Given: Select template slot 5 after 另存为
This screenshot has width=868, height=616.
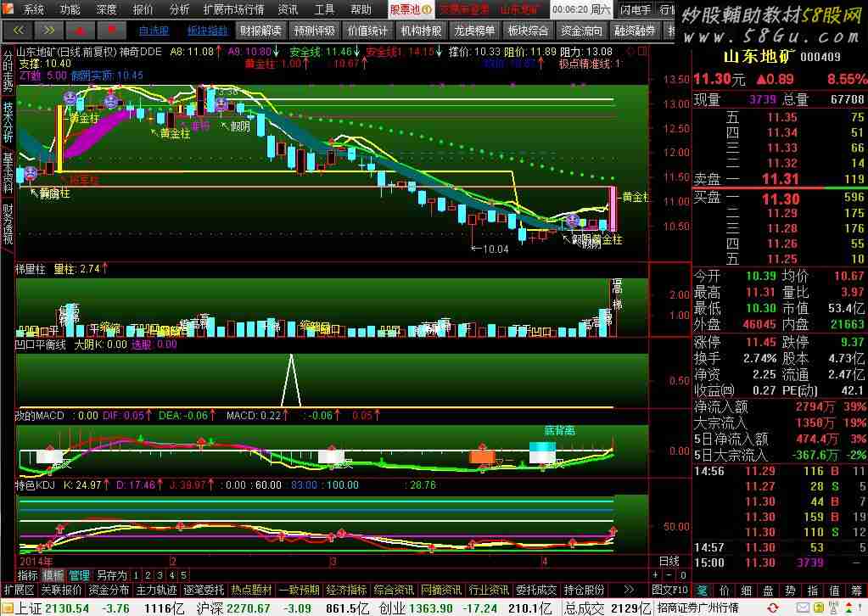Looking at the screenshot, I should click(183, 575).
